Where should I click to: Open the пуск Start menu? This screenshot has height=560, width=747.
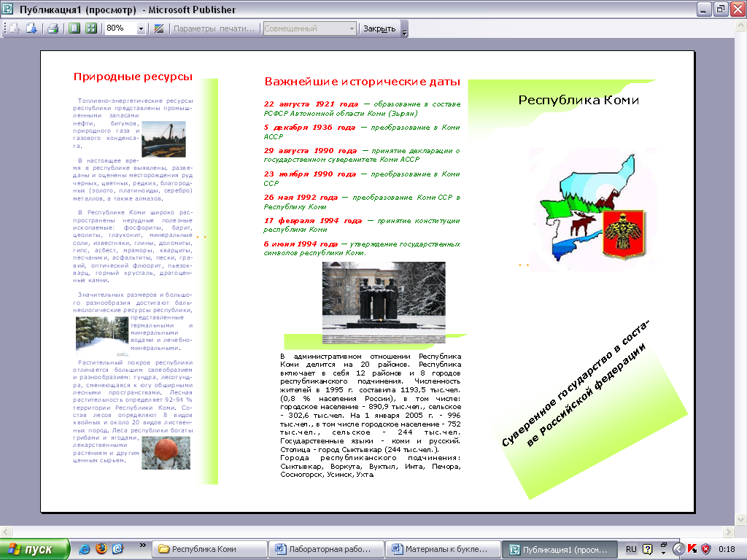[x=35, y=549]
